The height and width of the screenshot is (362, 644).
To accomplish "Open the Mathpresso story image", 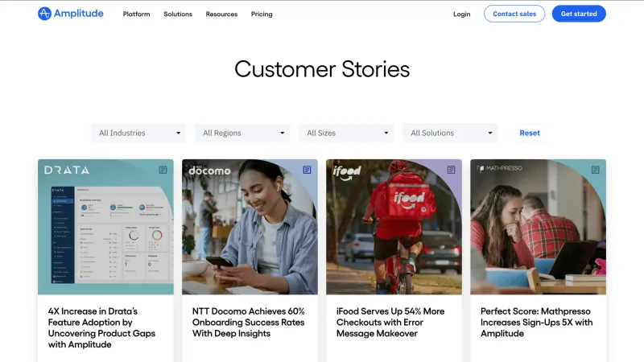I will point(538,227).
